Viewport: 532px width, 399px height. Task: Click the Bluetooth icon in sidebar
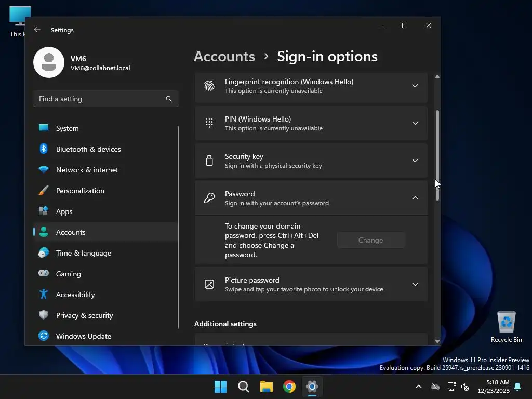pyautogui.click(x=44, y=149)
